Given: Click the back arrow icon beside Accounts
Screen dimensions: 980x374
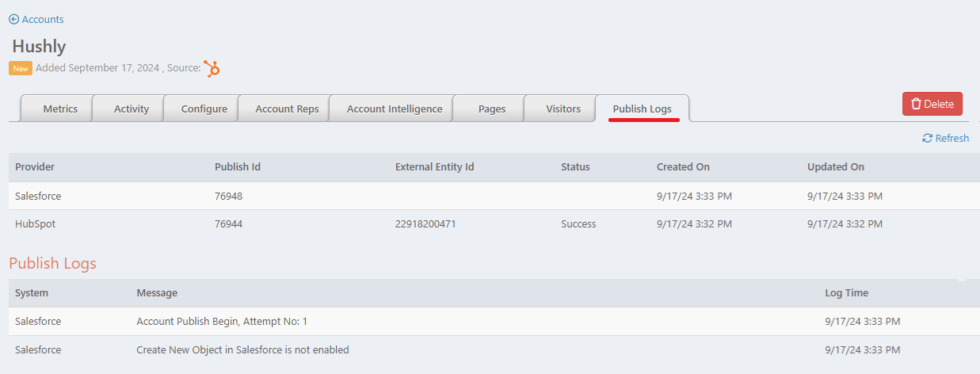Looking at the screenshot, I should (x=13, y=19).
